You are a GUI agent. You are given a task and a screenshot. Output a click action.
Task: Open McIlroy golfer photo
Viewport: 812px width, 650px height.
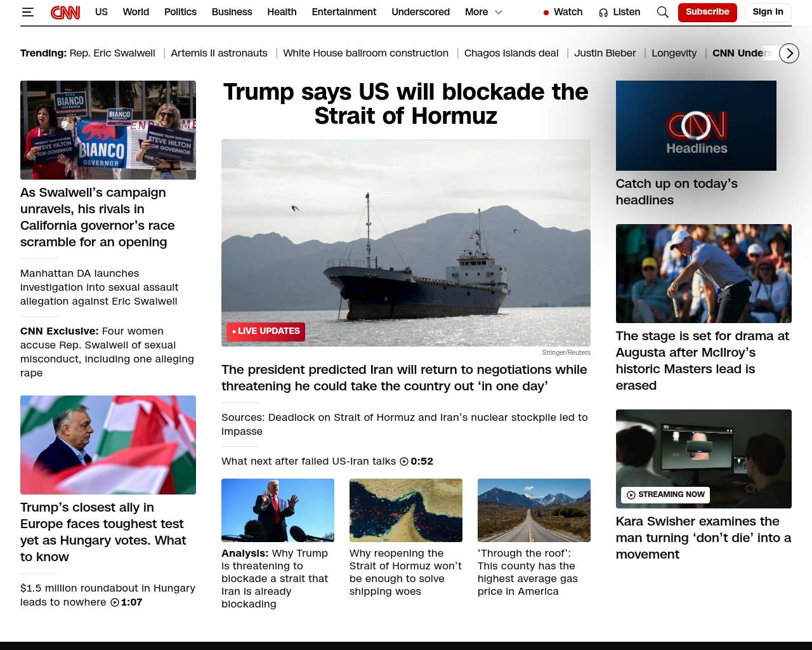coord(704,274)
